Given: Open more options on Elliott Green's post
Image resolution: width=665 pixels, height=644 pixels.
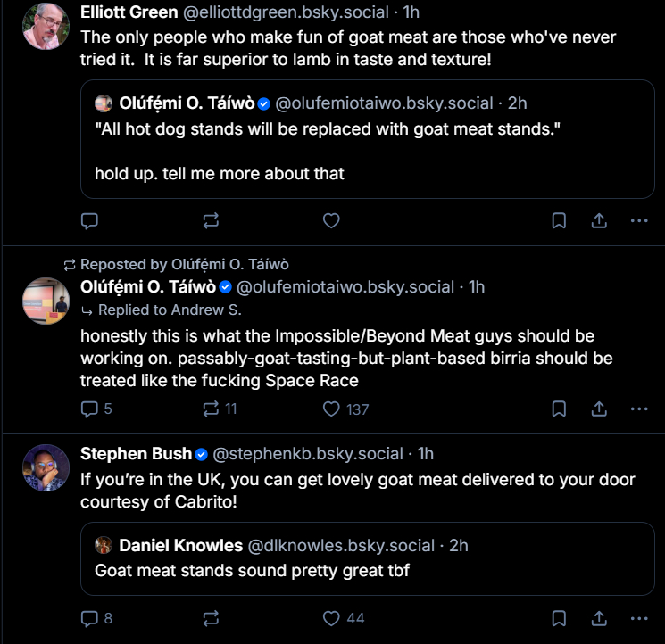Looking at the screenshot, I should (639, 220).
